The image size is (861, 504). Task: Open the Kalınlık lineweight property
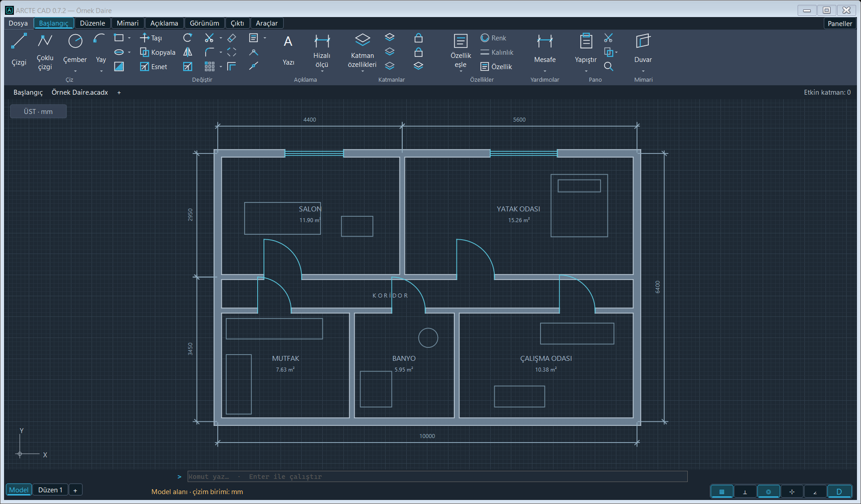[496, 52]
